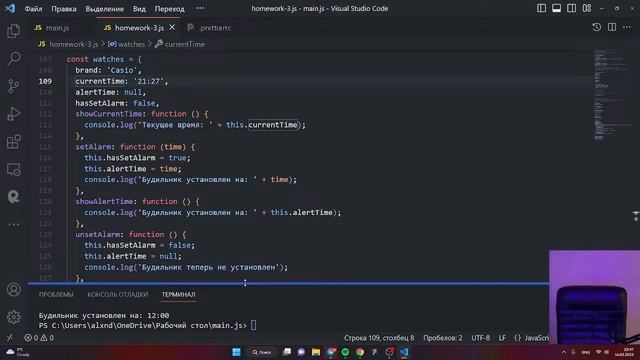Click line number 109 in gutter

coord(45,81)
